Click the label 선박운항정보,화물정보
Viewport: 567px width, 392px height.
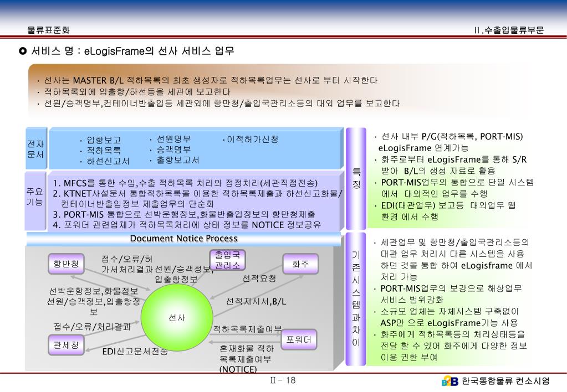[93, 291]
